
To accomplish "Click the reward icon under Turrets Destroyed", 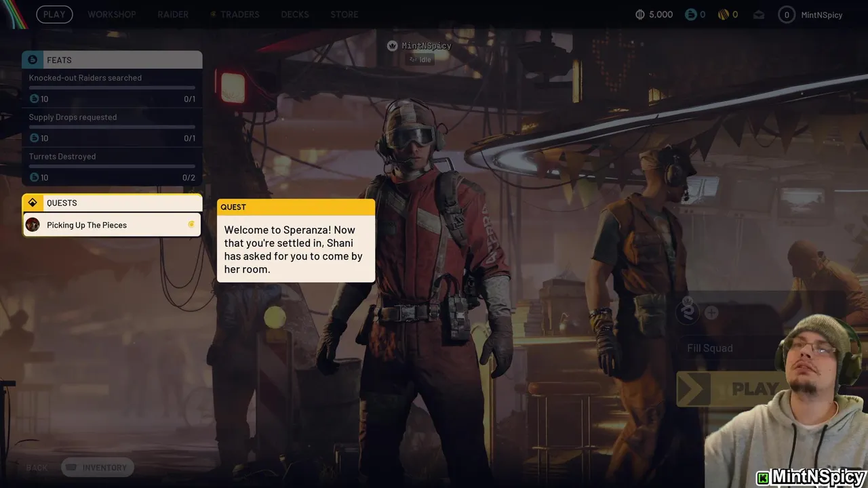I will click(34, 178).
